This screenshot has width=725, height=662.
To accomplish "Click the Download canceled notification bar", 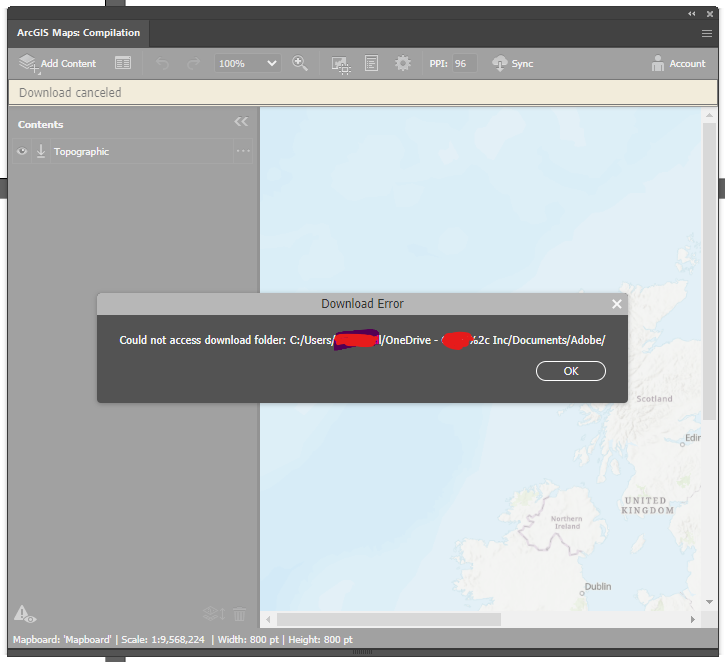I will [363, 92].
